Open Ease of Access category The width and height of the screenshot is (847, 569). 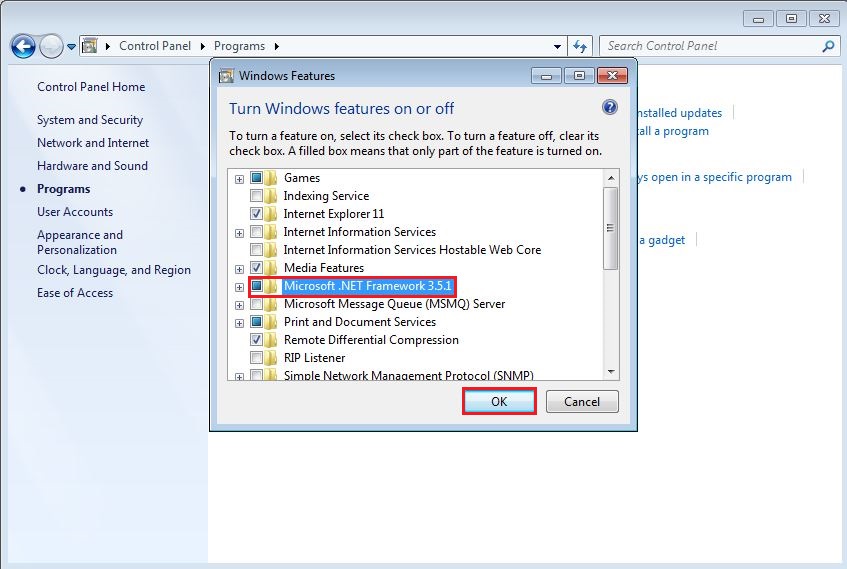75,293
